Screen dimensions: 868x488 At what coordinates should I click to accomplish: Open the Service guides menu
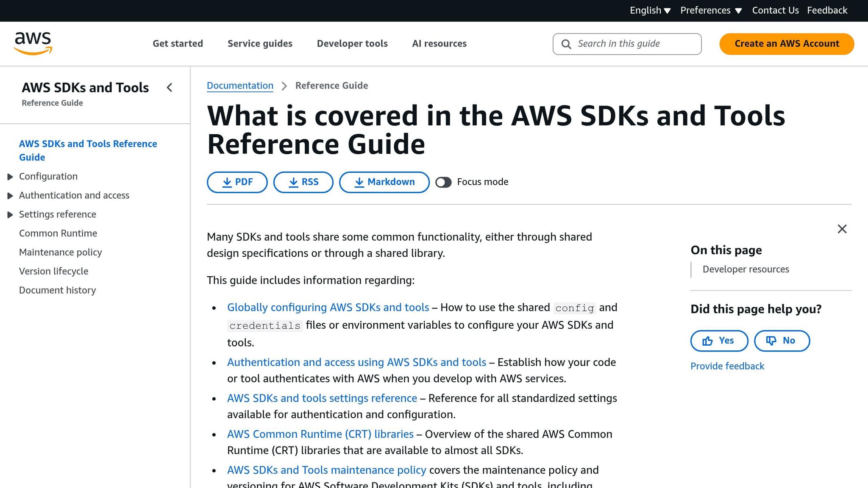(260, 44)
